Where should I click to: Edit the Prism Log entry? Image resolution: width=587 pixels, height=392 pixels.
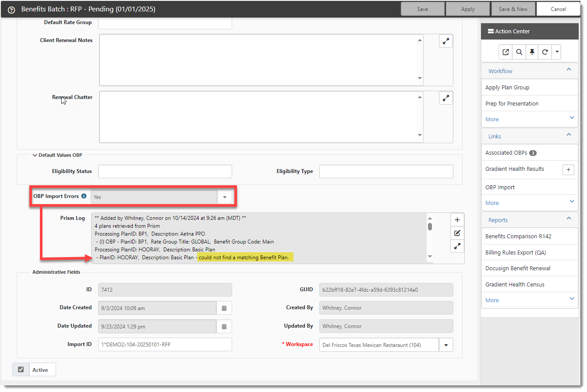tap(457, 233)
